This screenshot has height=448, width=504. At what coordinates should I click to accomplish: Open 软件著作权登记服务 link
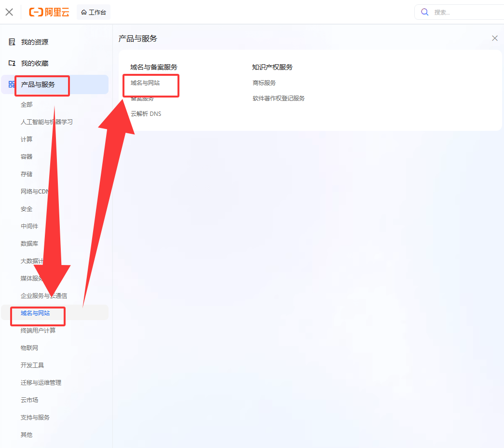[279, 98]
